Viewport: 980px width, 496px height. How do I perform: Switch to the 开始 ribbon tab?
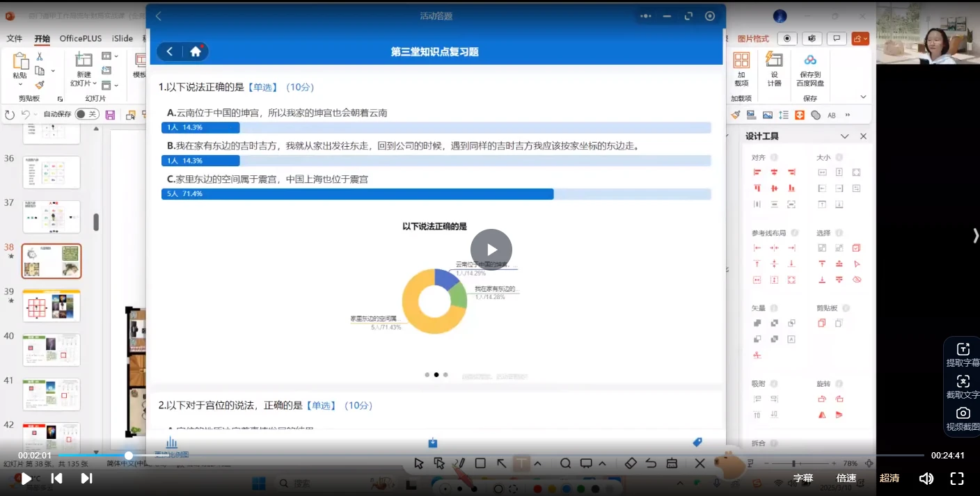pos(40,39)
